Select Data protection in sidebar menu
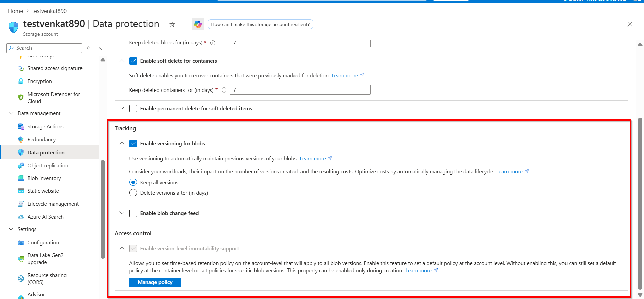This screenshot has height=299, width=644. pos(50,152)
